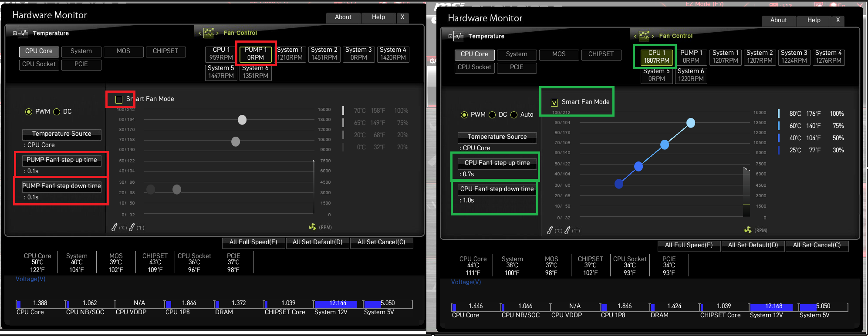Click All Set Cancel(C) in right window
This screenshot has height=336, width=868.
(x=817, y=245)
